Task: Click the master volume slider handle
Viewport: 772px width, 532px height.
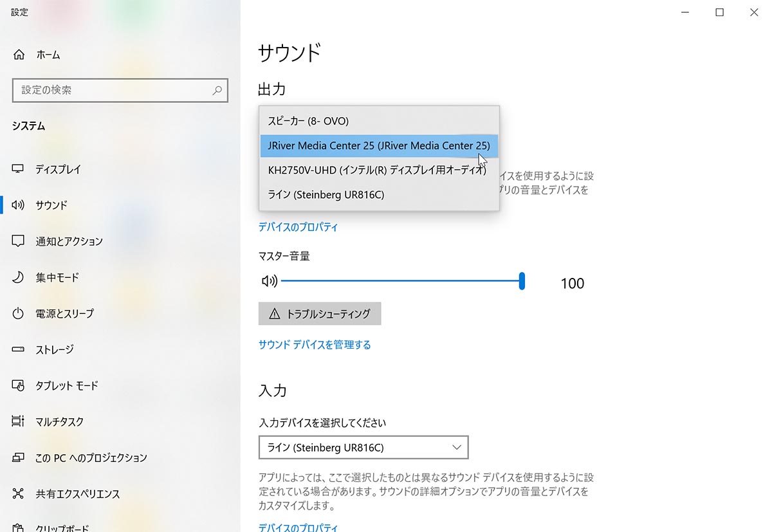Action: click(x=522, y=280)
